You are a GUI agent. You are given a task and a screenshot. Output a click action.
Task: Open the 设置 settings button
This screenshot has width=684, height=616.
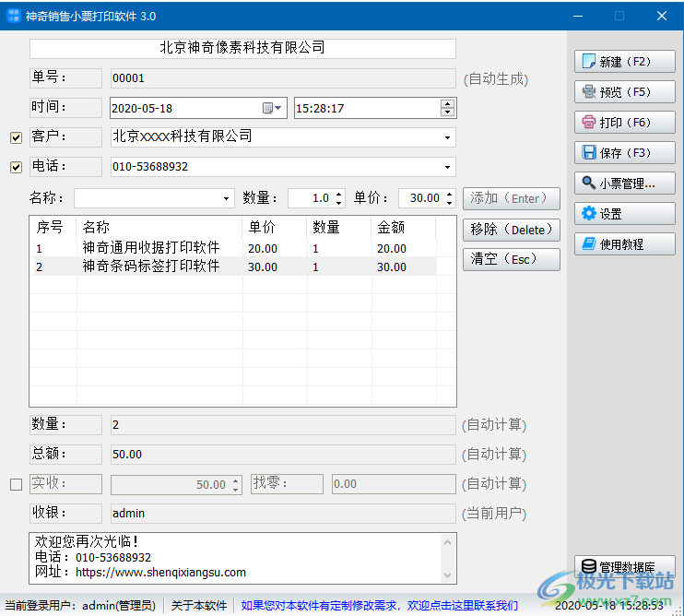point(625,214)
